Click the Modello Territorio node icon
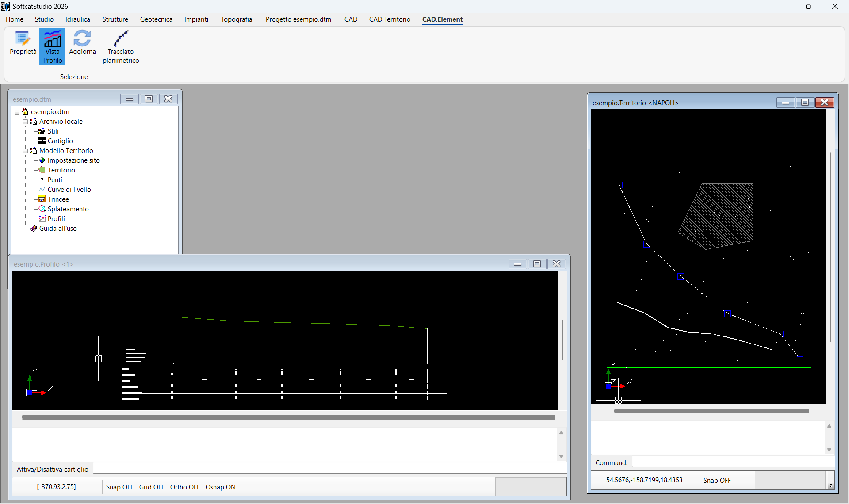The image size is (849, 504). click(x=34, y=151)
